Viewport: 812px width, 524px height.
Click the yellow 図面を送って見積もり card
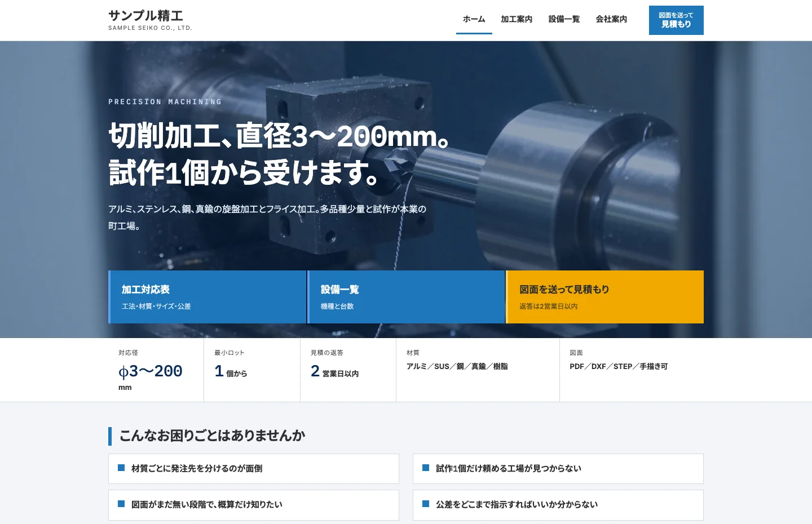[605, 297]
